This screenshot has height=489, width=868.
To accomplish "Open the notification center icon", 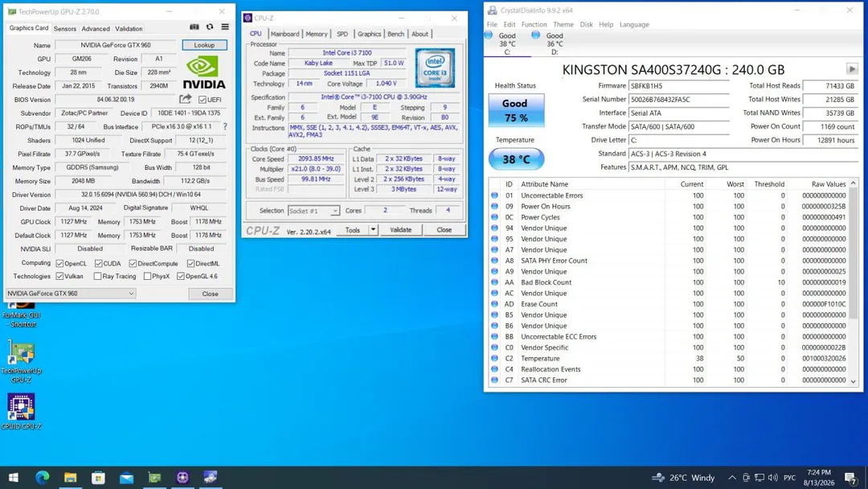I will tap(851, 478).
